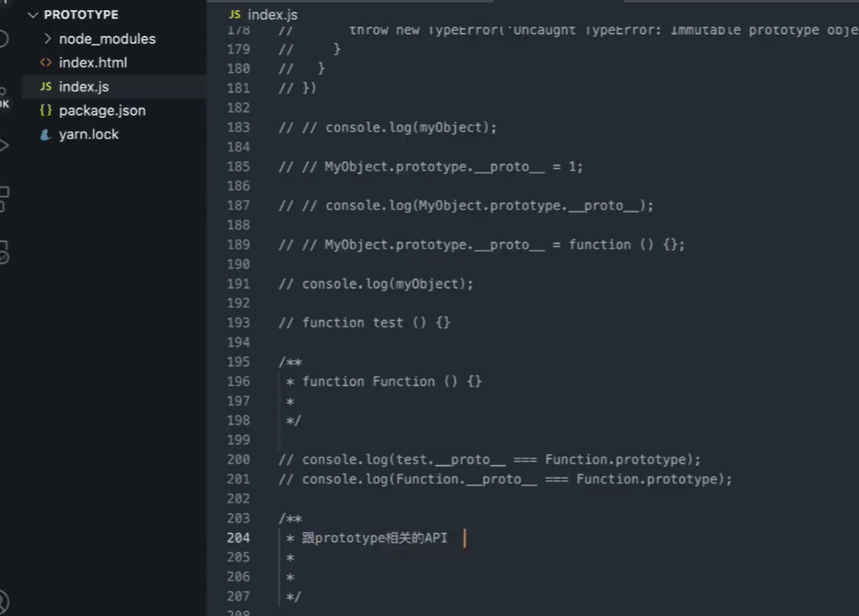Image resolution: width=859 pixels, height=616 pixels.
Task: Click line number 191 in the gutter
Action: coord(238,284)
